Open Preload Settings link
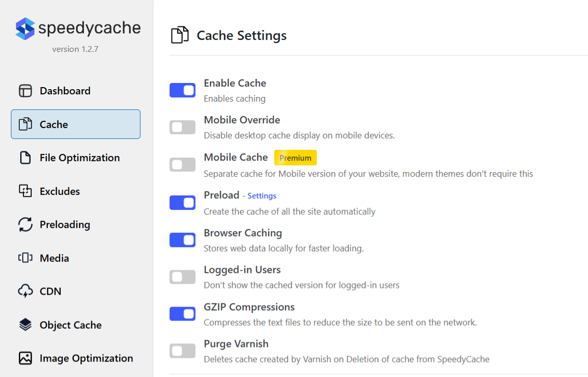The image size is (588, 377). [x=261, y=196]
